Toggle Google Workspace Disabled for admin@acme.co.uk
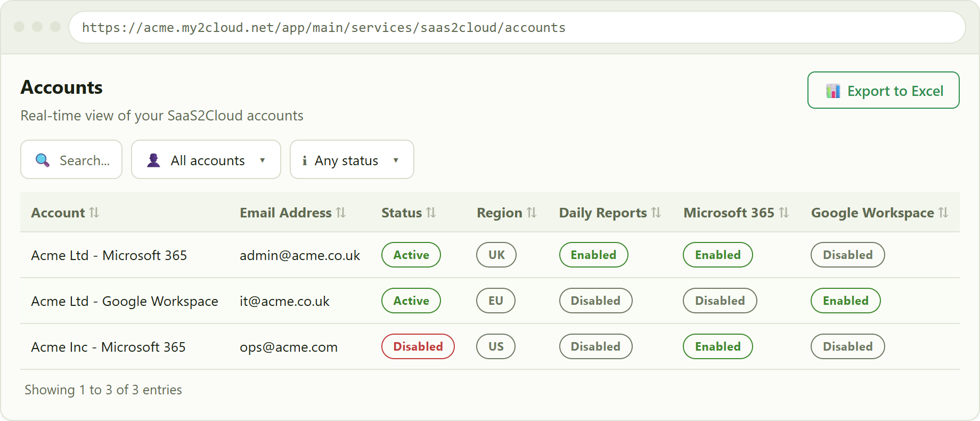 point(848,255)
